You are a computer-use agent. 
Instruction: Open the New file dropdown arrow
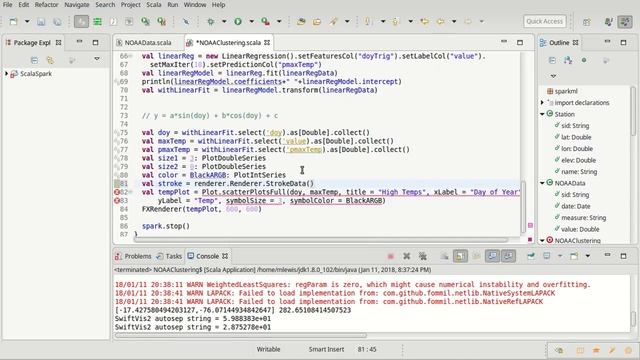tap(27, 22)
